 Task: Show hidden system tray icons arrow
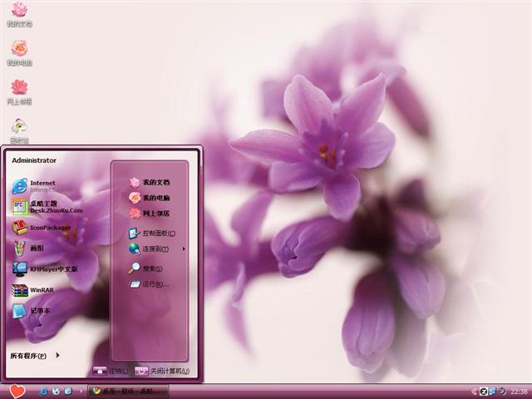point(474,392)
